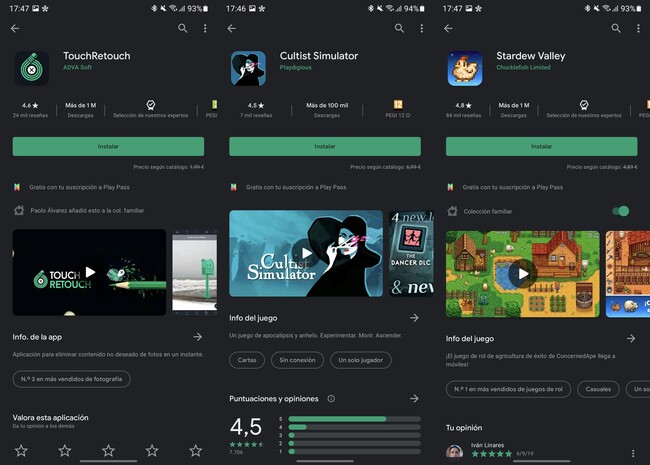Tap Paolo Álvarez family library note
This screenshot has width=650, height=465.
point(87,211)
